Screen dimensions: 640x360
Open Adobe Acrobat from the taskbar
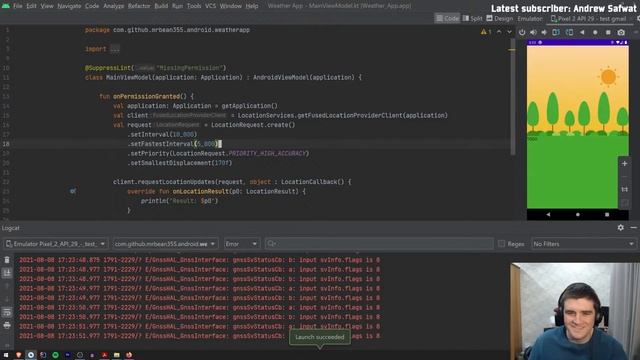click(104, 355)
